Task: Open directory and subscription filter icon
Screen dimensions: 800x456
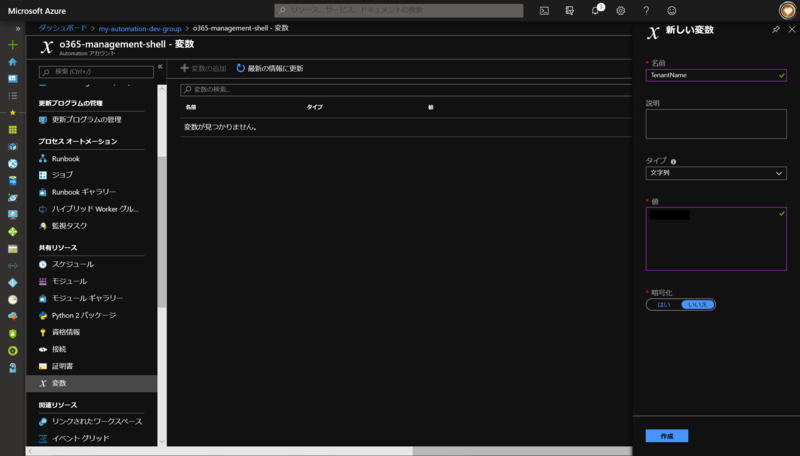Action: pyautogui.click(x=570, y=11)
